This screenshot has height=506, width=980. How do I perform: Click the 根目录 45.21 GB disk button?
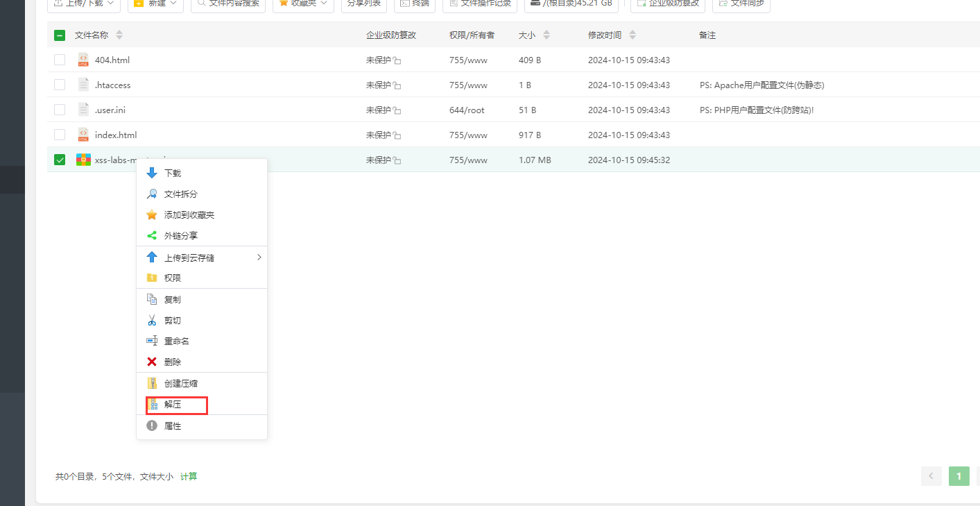click(x=571, y=3)
